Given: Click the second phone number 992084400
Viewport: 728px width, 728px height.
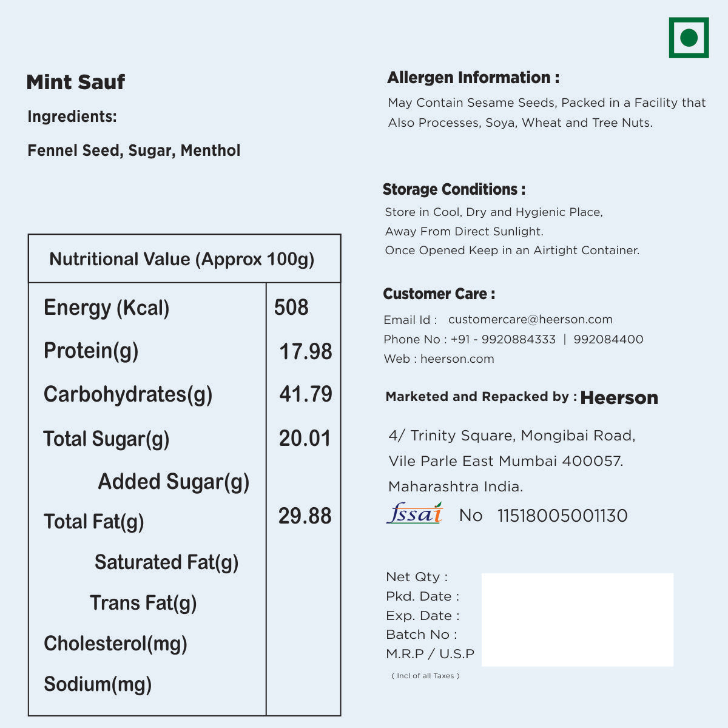Looking at the screenshot, I should point(608,339).
